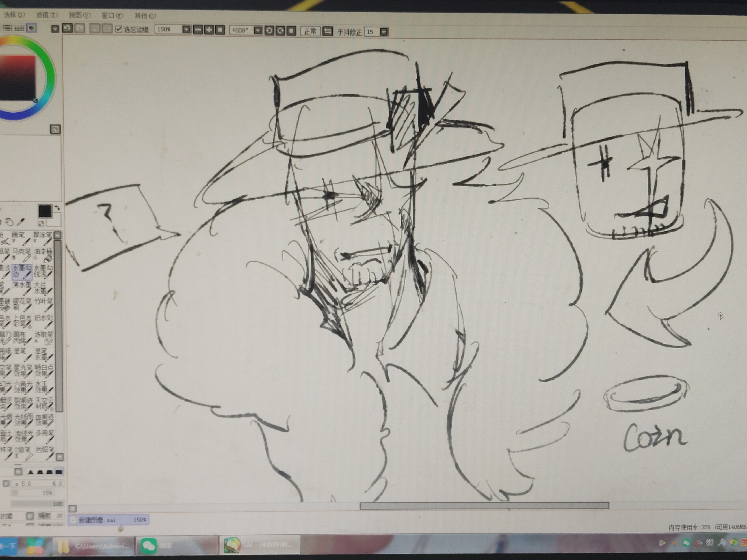Click the black foreground color swatch

[45, 211]
